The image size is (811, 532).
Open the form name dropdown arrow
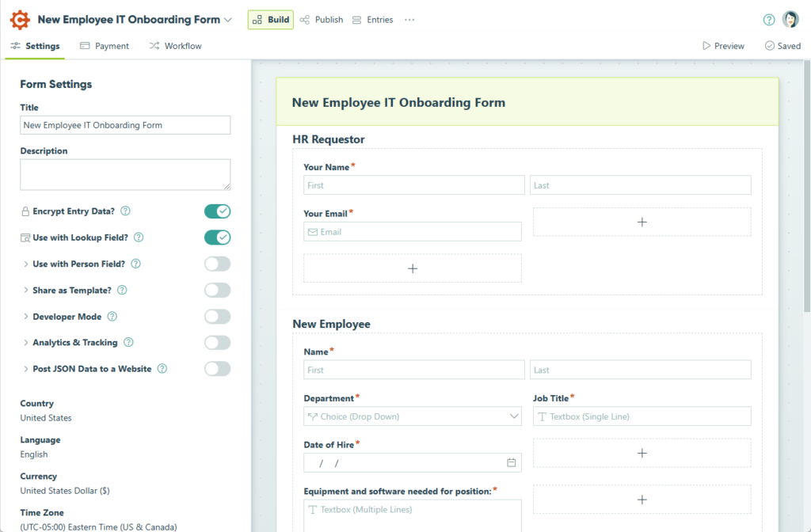click(228, 20)
